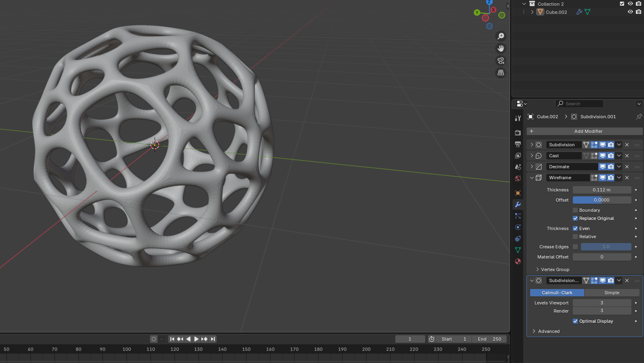Remove the Wireframe modifier with its X

point(627,178)
